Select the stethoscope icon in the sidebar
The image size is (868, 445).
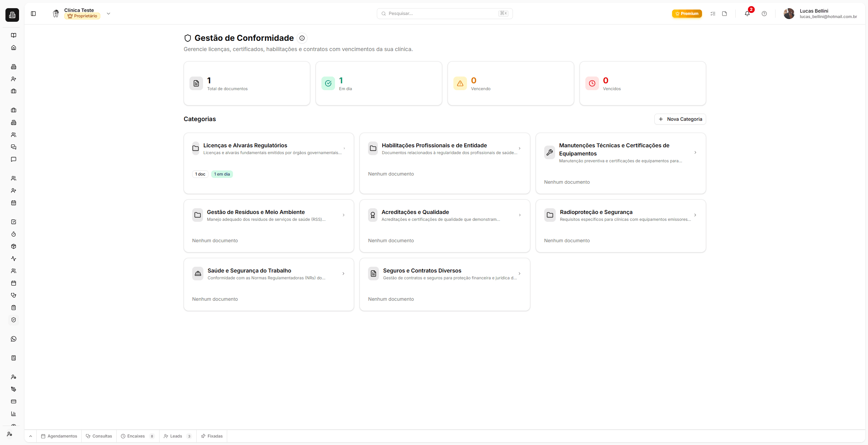[14, 295]
